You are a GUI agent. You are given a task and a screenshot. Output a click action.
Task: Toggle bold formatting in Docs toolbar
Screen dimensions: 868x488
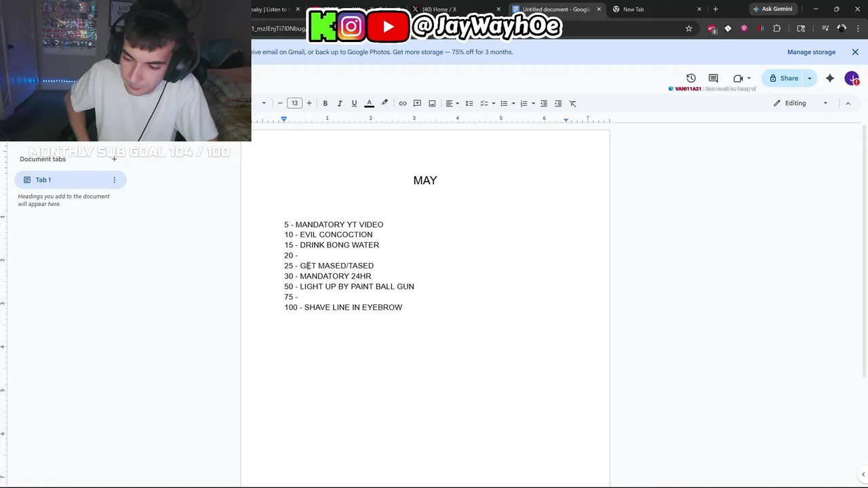(325, 103)
